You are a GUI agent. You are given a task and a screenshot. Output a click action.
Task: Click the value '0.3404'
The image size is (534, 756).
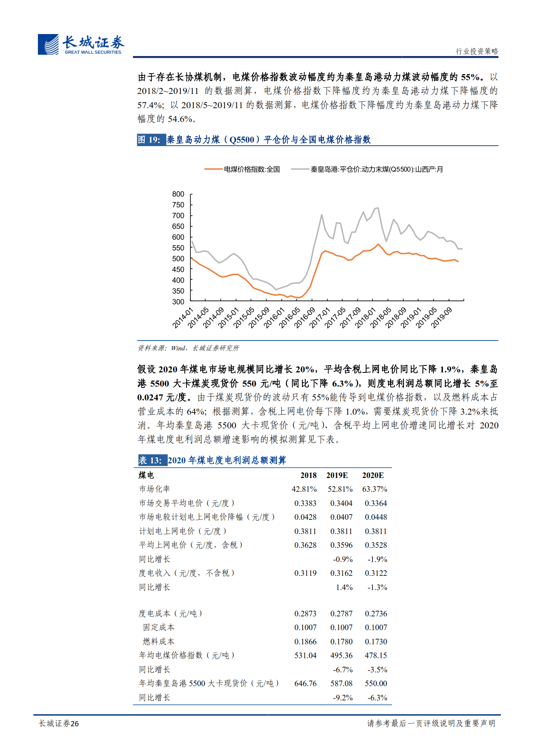342,503
